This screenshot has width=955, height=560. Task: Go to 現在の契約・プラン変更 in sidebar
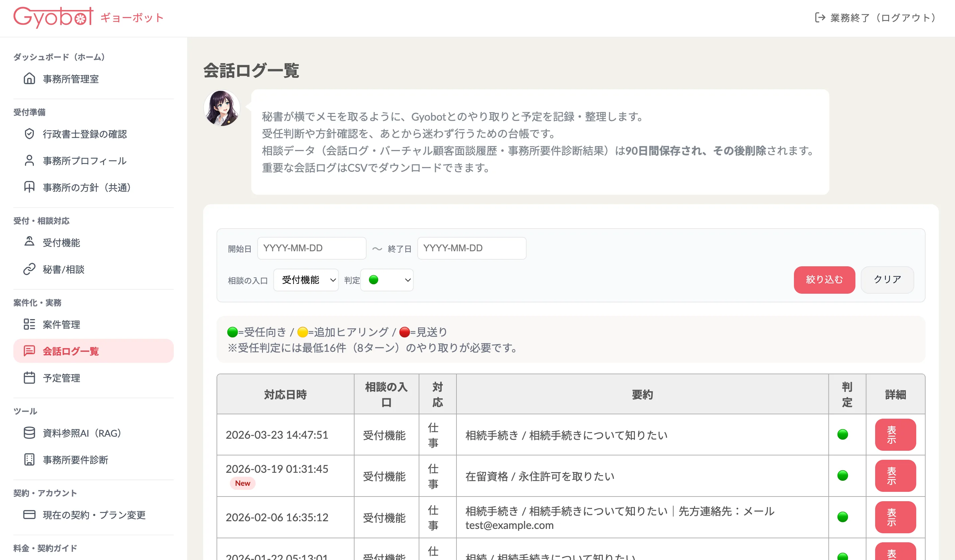coord(94,515)
